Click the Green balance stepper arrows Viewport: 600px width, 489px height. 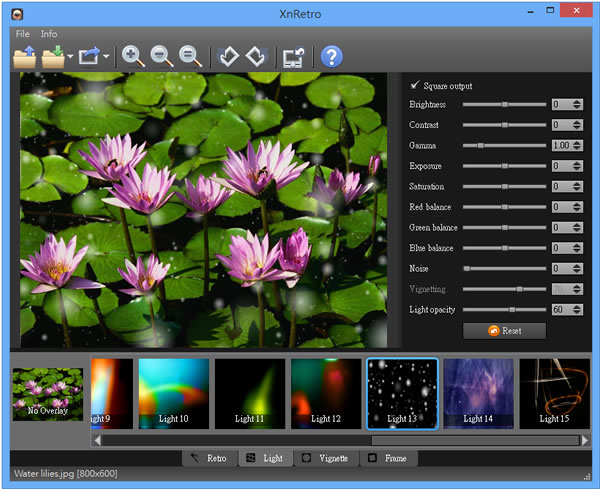click(577, 228)
